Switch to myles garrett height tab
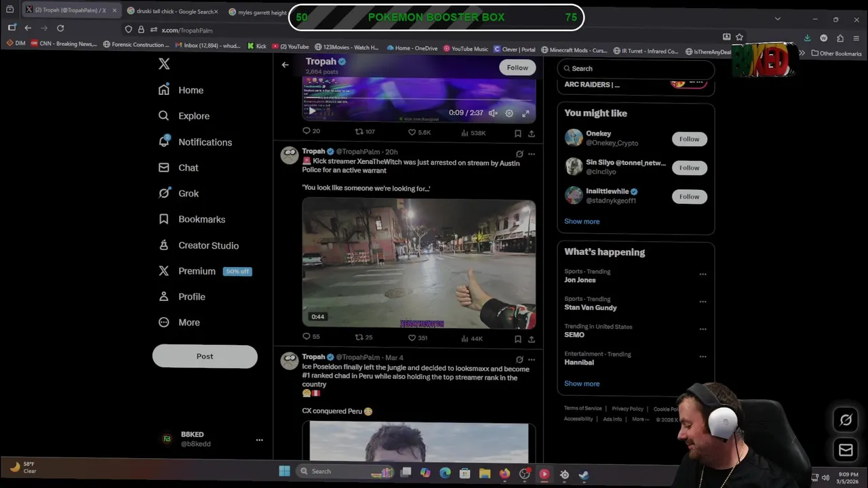Screen dimensions: 868x488 (258, 12)
